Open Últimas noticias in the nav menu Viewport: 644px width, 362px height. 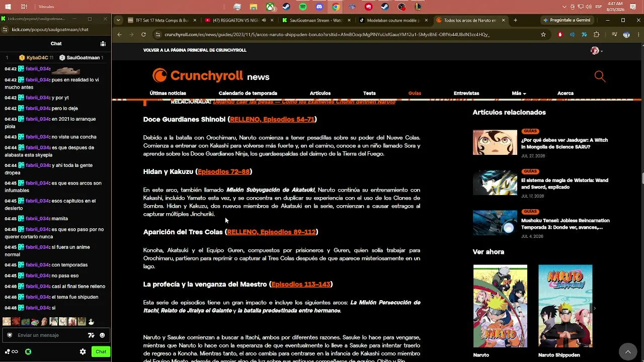[168, 94]
